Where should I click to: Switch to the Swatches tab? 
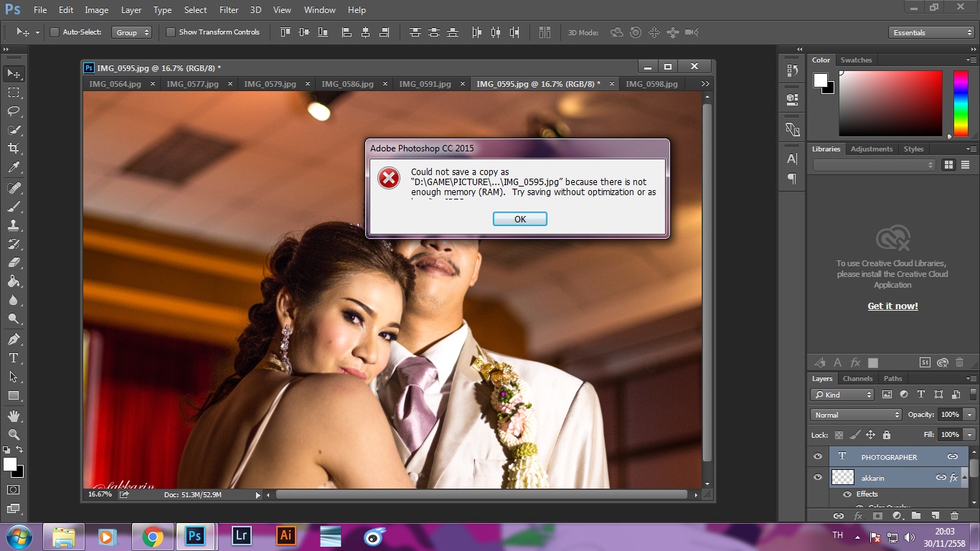856,60
